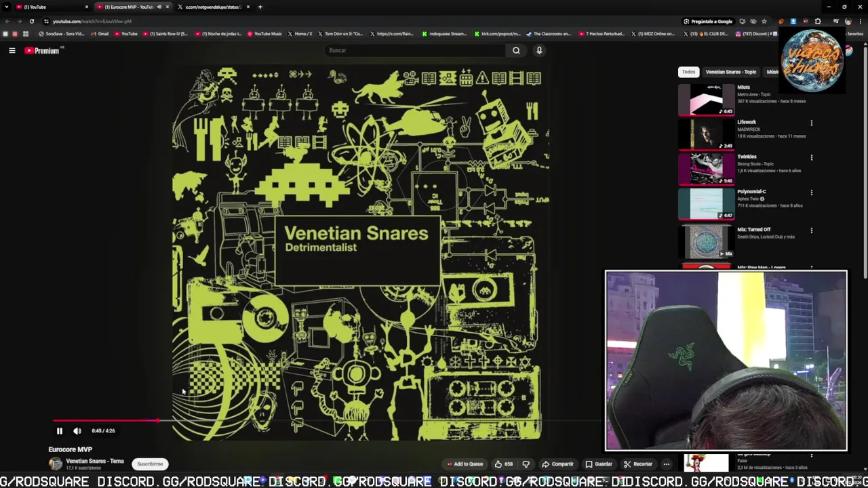View site information icon in the address bar
This screenshot has height=488, width=868.
(46, 21)
